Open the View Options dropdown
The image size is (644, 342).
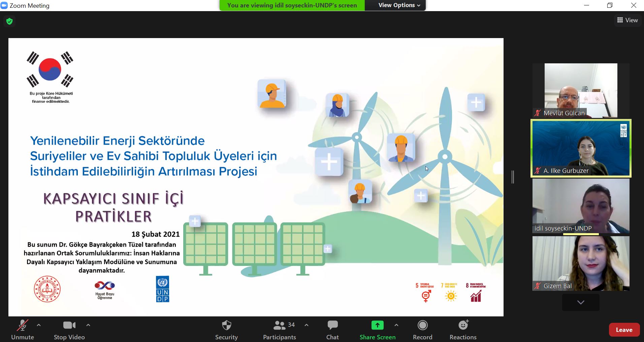pyautogui.click(x=399, y=5)
